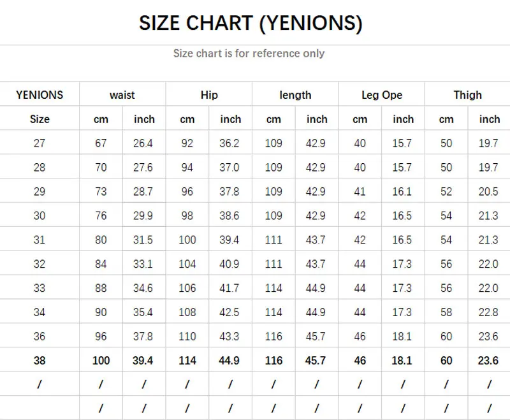Click hip cm value 106
The height and width of the screenshot is (420, 510).
point(187,288)
